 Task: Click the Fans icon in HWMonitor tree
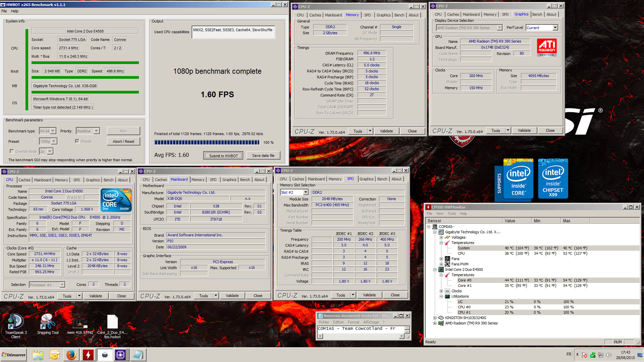(447, 259)
